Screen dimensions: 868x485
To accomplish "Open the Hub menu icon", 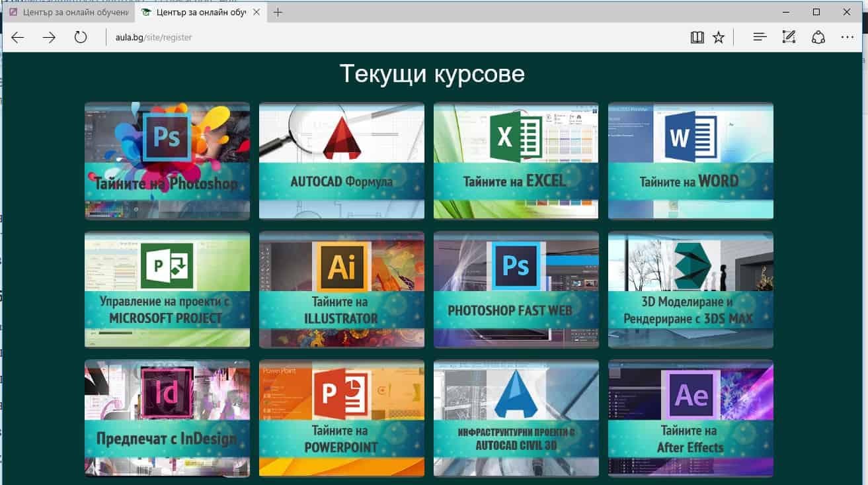I will coord(760,38).
